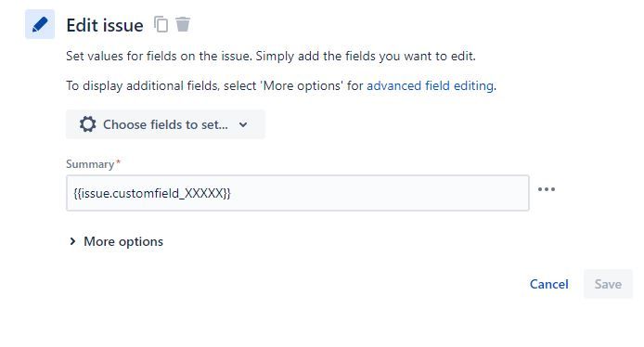Open the advanced field editing link
Screen dimensions: 644x347
click(x=430, y=85)
